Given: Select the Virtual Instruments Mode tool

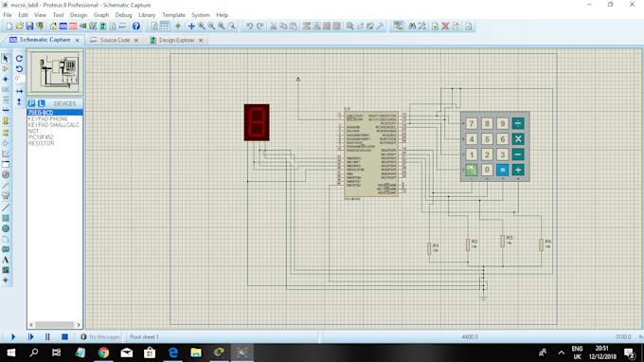Looking at the screenshot, I should [6, 195].
